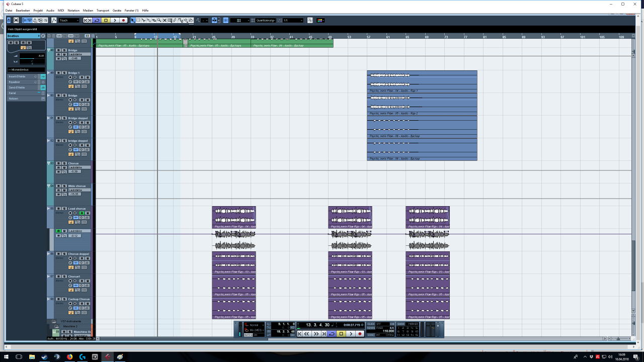Open edit channel settings for Bridge 1 track

coord(70,82)
